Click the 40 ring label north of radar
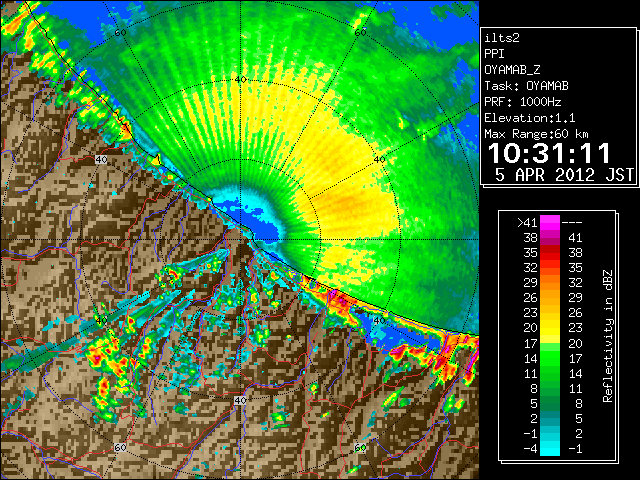The image size is (640, 480). click(x=240, y=79)
